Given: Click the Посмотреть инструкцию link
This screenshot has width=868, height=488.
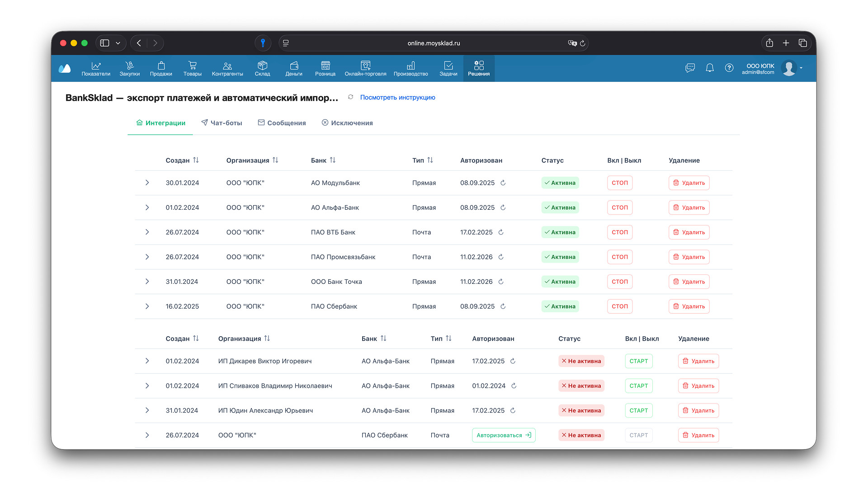Looking at the screenshot, I should (397, 97).
